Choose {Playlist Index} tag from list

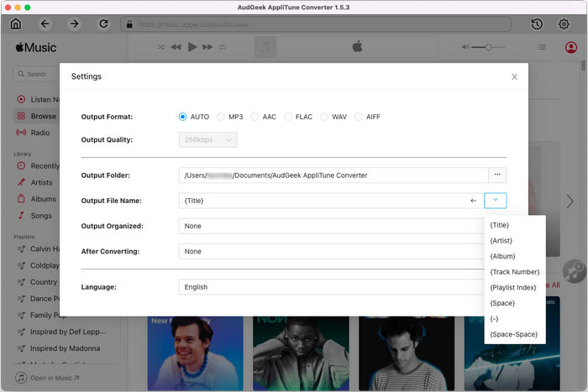(x=515, y=287)
